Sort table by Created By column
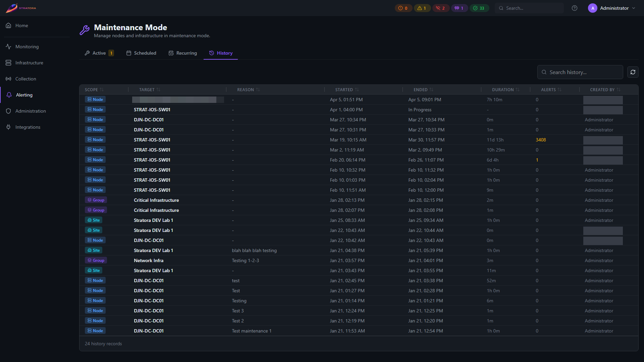Viewport: 644px width, 362px height. click(605, 89)
